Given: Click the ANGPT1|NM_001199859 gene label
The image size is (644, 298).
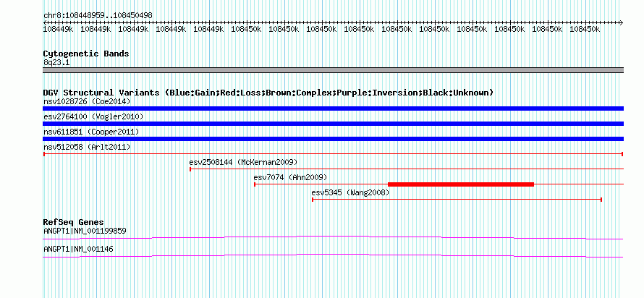Looking at the screenshot, I should [85, 231].
